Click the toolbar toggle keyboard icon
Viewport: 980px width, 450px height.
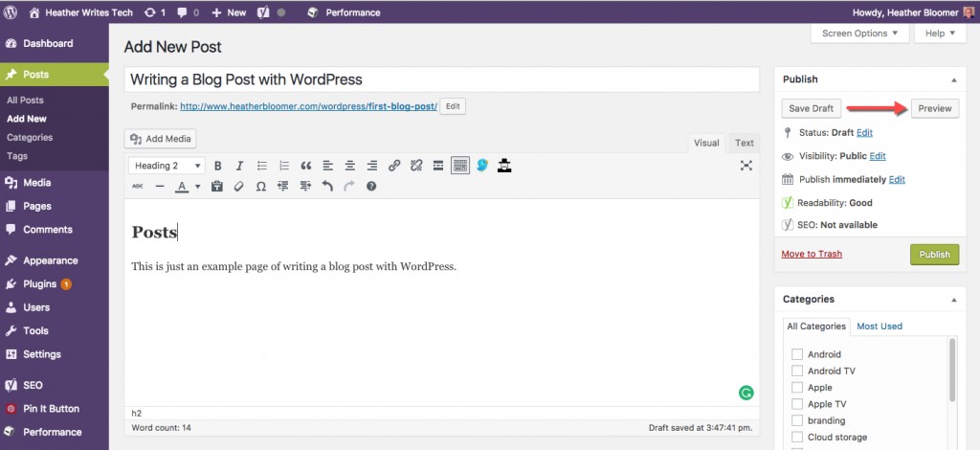point(460,166)
